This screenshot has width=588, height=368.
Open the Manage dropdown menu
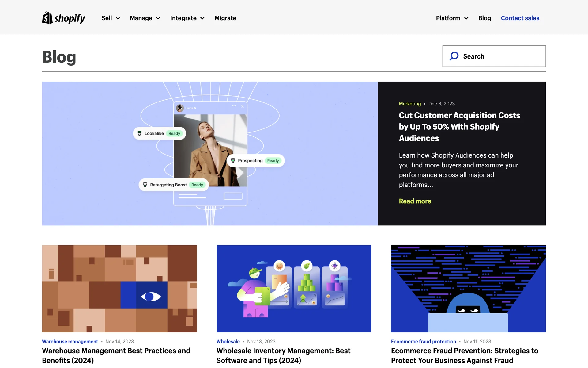(145, 18)
